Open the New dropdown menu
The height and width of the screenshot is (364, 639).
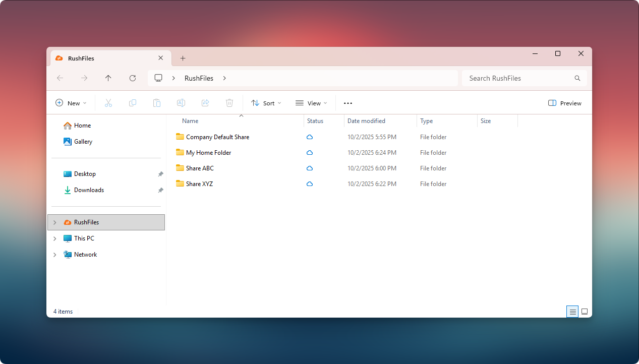coord(71,103)
